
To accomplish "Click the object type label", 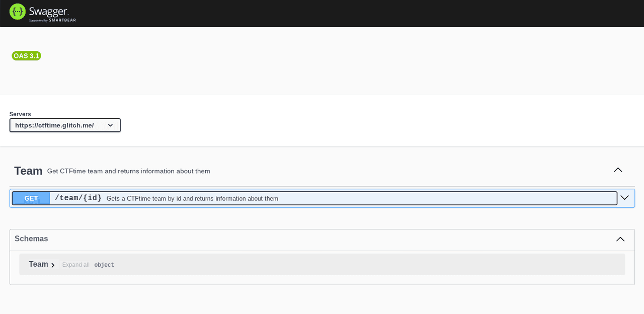I will [104, 265].
